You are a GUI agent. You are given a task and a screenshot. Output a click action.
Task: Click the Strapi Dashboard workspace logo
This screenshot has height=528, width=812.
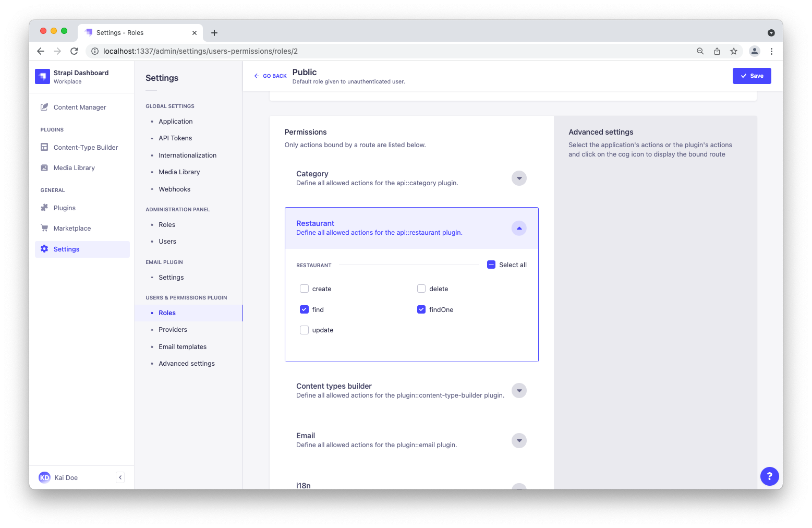point(42,76)
